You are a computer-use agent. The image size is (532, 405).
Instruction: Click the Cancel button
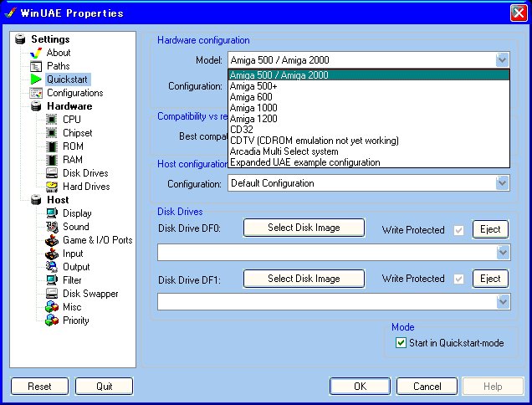click(427, 387)
